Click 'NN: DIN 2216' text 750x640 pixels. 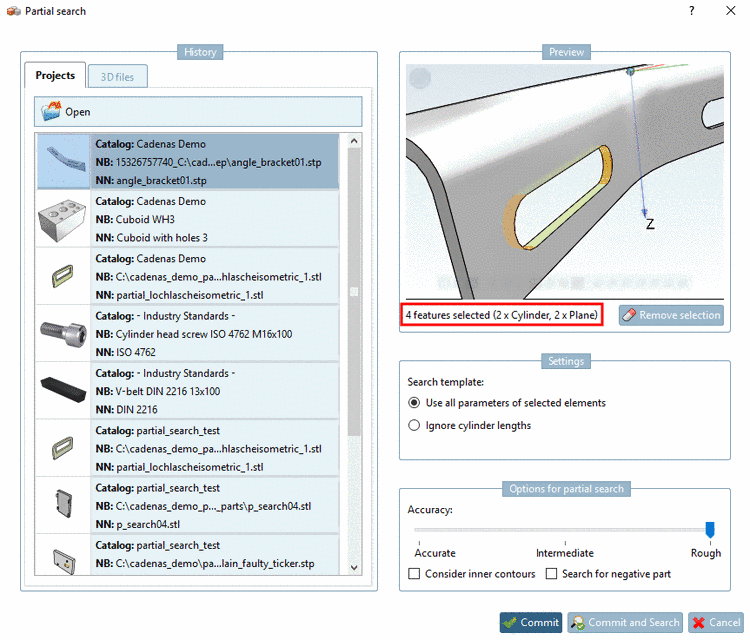[x=127, y=409]
